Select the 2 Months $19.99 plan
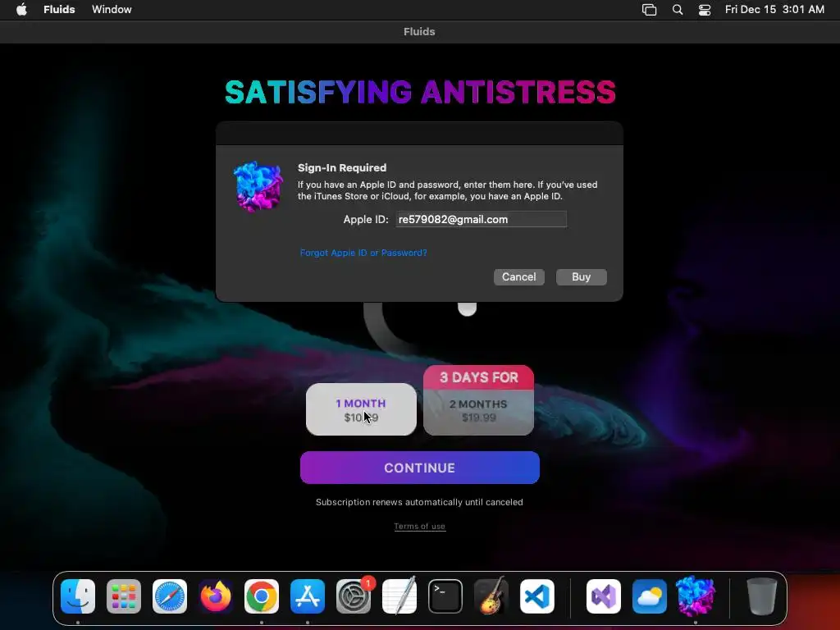 click(x=478, y=412)
